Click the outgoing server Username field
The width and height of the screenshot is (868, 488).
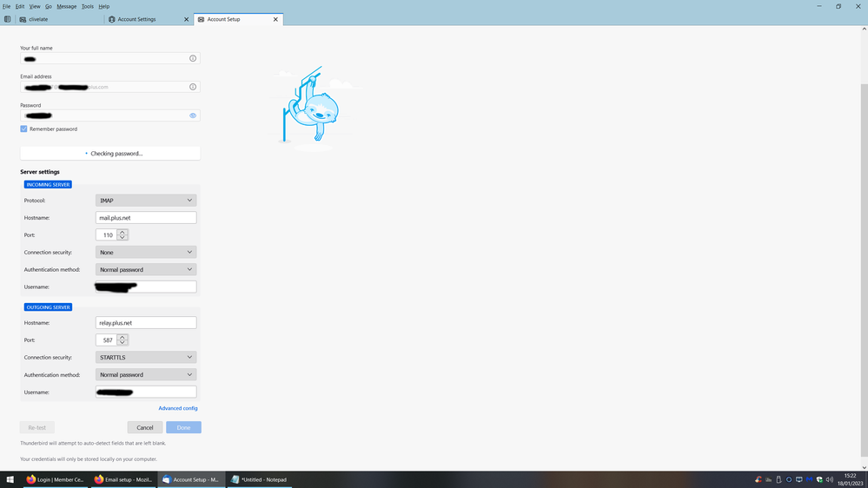[x=146, y=392]
